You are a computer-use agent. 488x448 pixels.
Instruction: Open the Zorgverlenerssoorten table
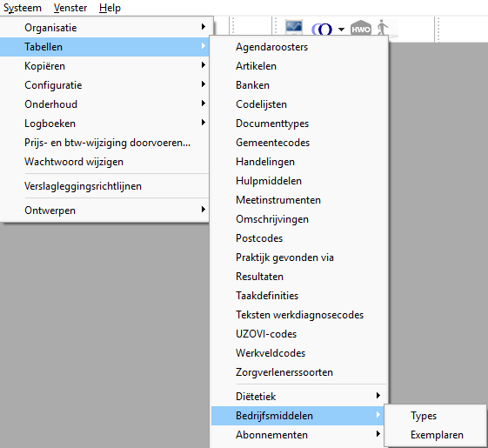tap(298, 372)
